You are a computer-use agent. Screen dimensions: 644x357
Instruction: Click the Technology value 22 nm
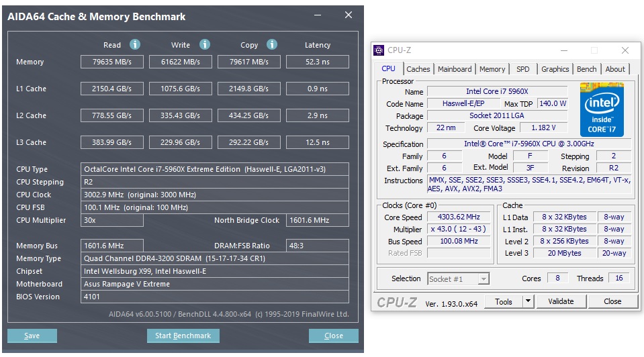(x=446, y=127)
